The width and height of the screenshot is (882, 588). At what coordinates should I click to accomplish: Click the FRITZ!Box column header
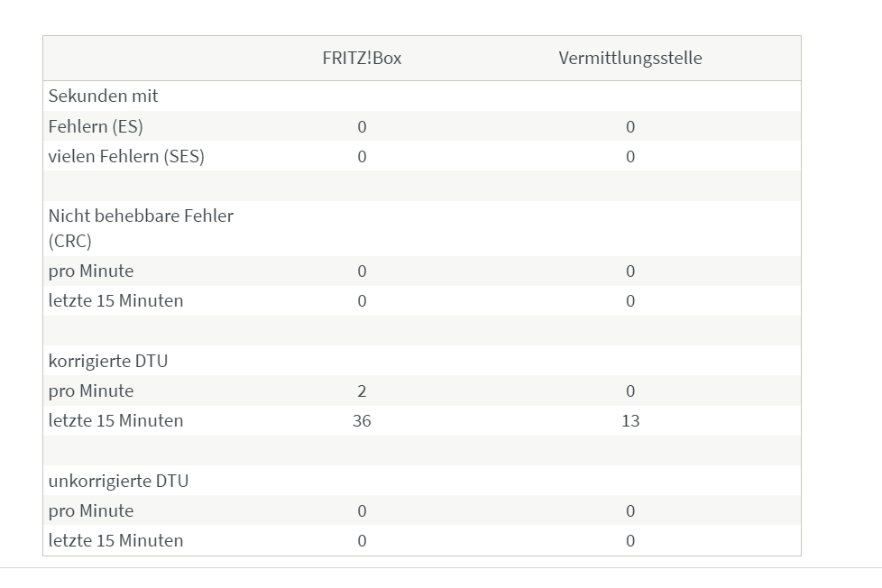coord(362,58)
